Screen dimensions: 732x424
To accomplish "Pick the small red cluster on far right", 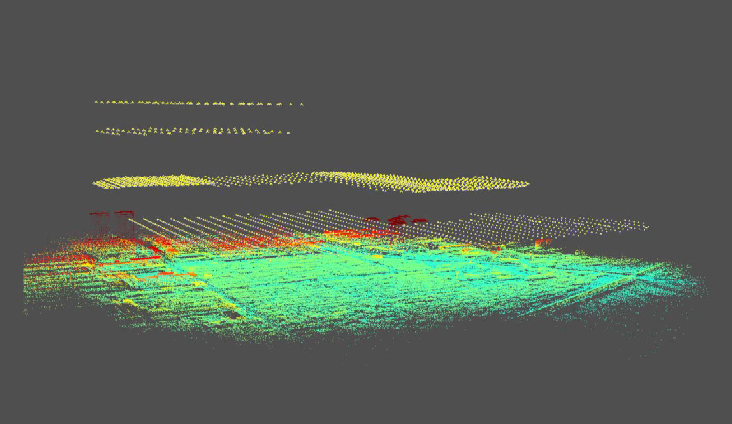I will click(543, 243).
